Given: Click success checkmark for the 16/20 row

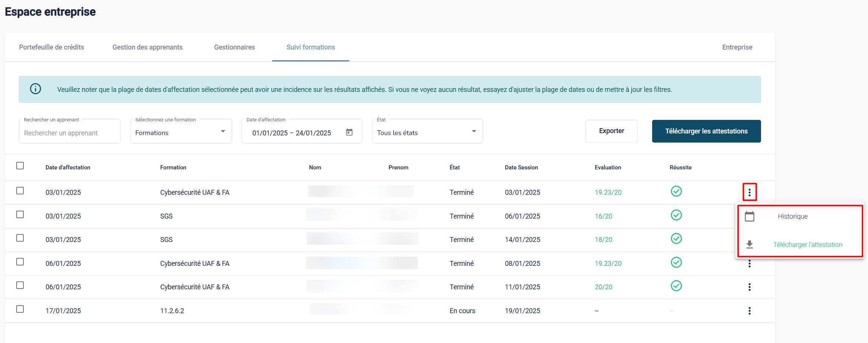Looking at the screenshot, I should click(676, 215).
